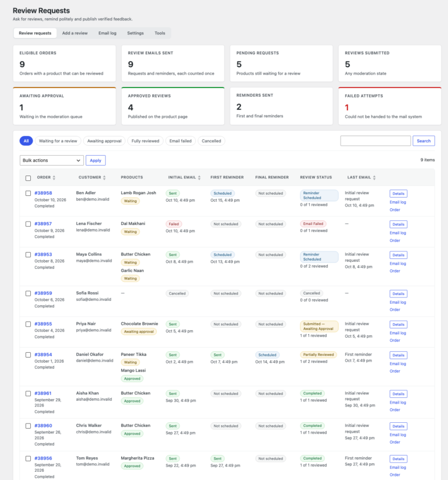Sort by Order column arrows

(54, 177)
